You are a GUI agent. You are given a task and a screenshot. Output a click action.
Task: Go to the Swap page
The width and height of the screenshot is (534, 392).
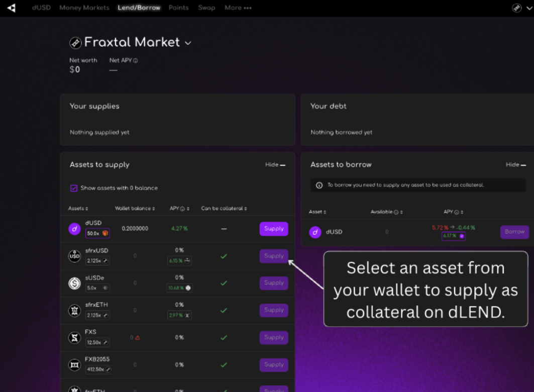[x=206, y=8]
